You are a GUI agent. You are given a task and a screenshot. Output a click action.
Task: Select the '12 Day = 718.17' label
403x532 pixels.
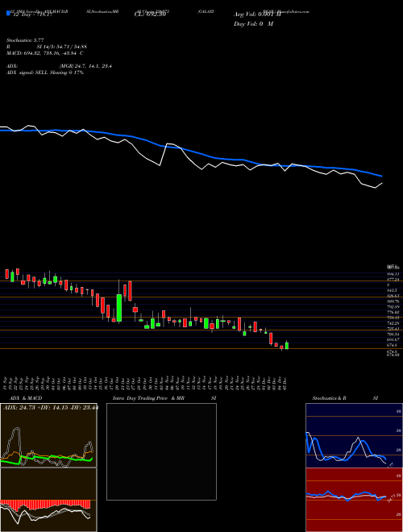point(31,15)
